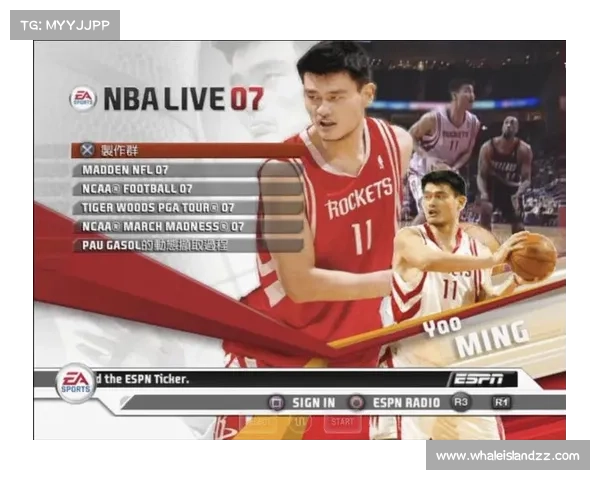Click the EA Sports logo on ticker bar
The width and height of the screenshot is (600, 480).
click(75, 383)
